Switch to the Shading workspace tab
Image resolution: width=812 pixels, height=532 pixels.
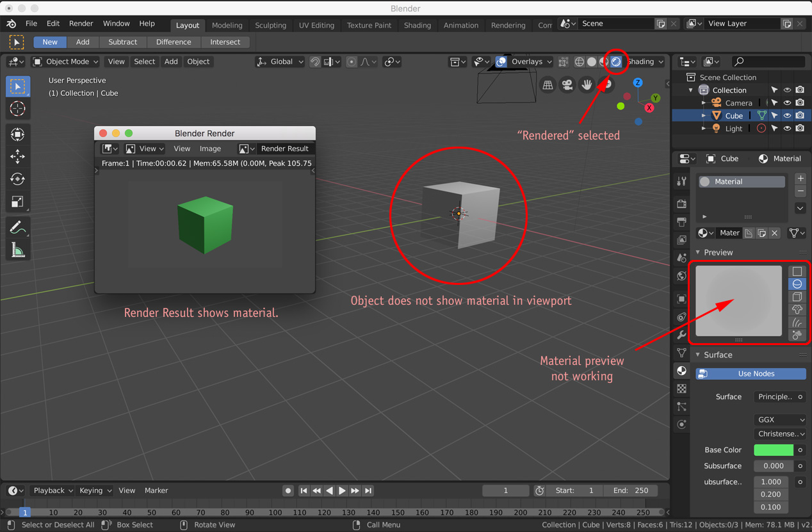point(418,25)
